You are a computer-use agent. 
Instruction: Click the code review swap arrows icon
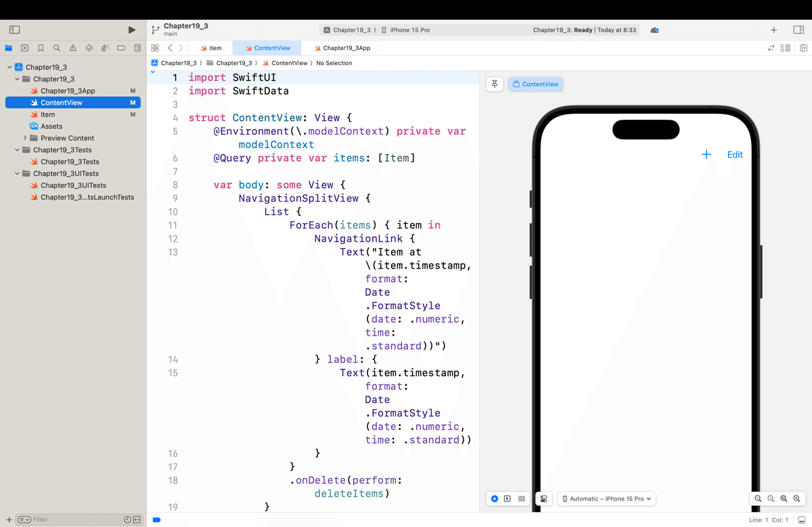click(769, 48)
